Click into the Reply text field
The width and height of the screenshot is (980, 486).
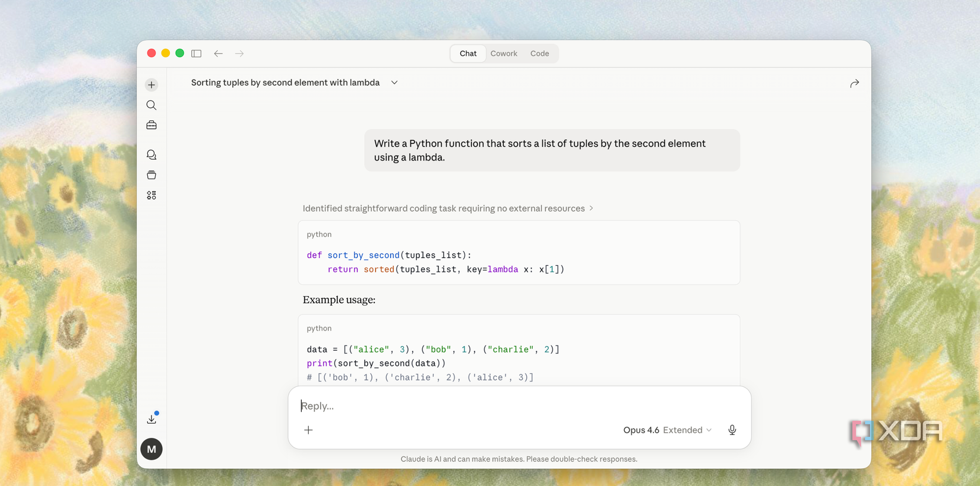(x=519, y=406)
